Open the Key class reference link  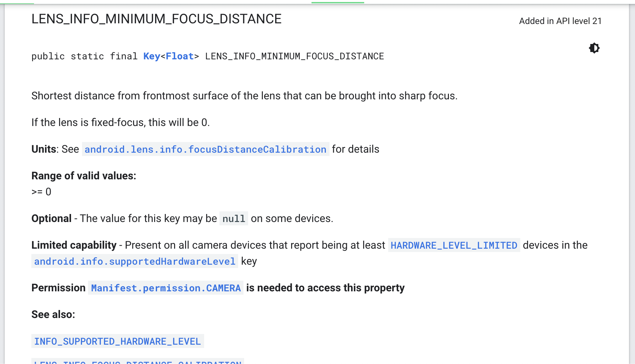pos(151,56)
